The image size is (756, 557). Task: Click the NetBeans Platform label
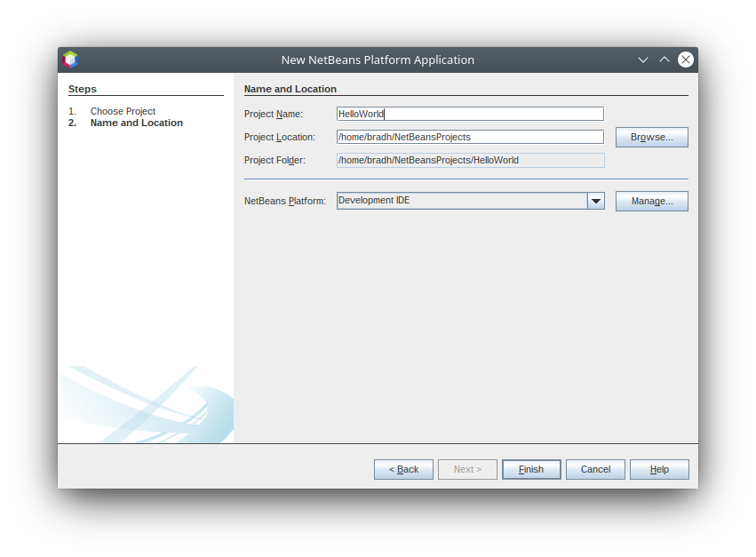point(284,201)
